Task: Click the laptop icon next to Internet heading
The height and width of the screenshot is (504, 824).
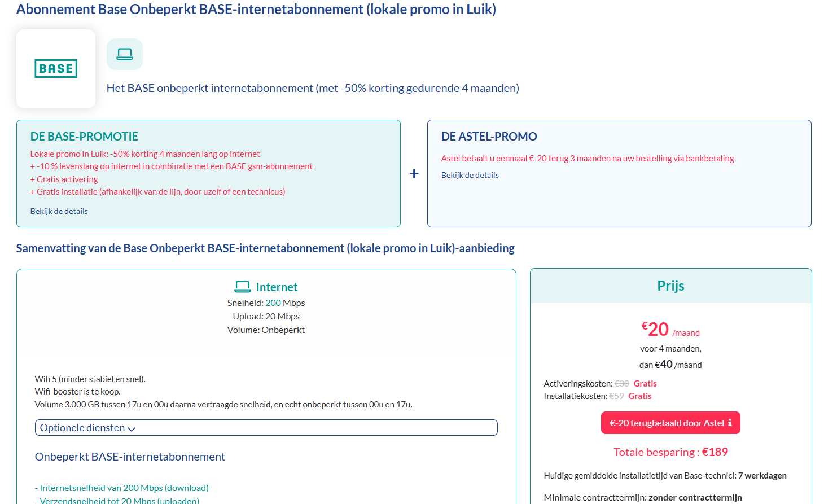Action: coord(242,287)
